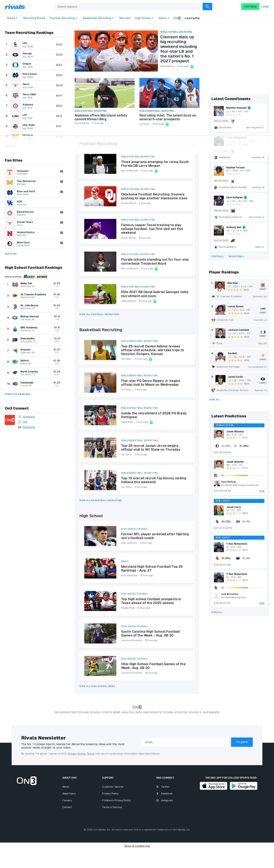
Task: Click the Customer Service footer link
Action: click(113, 787)
